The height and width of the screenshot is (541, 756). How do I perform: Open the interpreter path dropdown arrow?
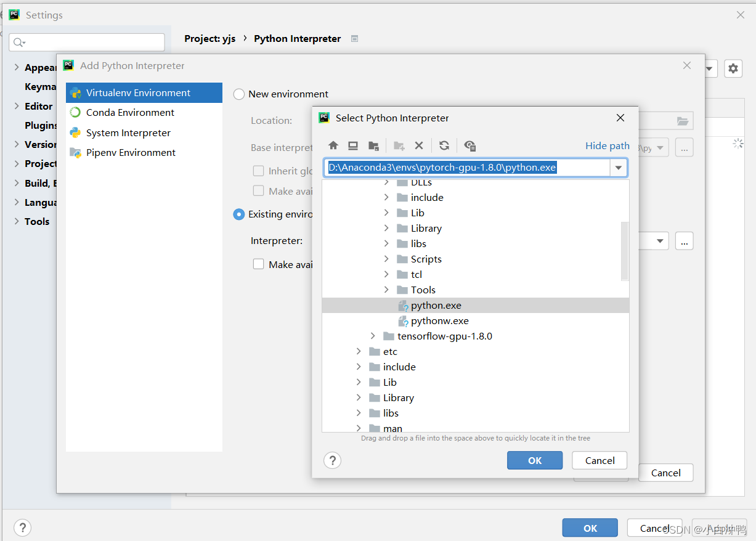[619, 167]
